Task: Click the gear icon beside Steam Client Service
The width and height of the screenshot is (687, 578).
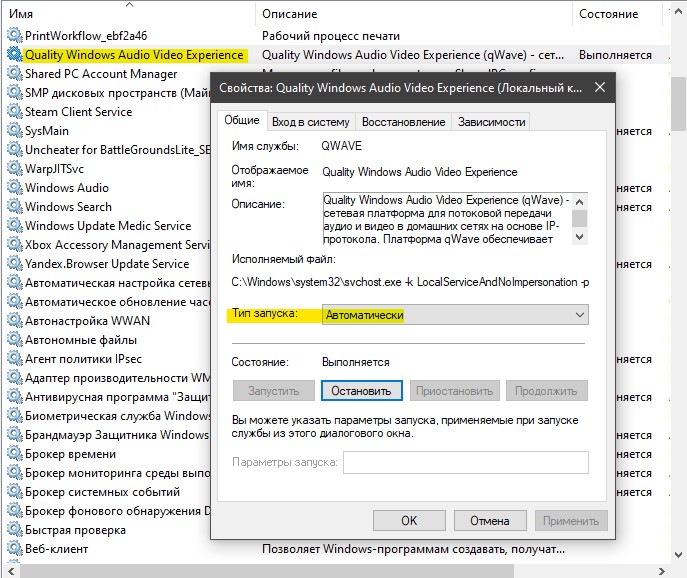Action: tap(14, 111)
